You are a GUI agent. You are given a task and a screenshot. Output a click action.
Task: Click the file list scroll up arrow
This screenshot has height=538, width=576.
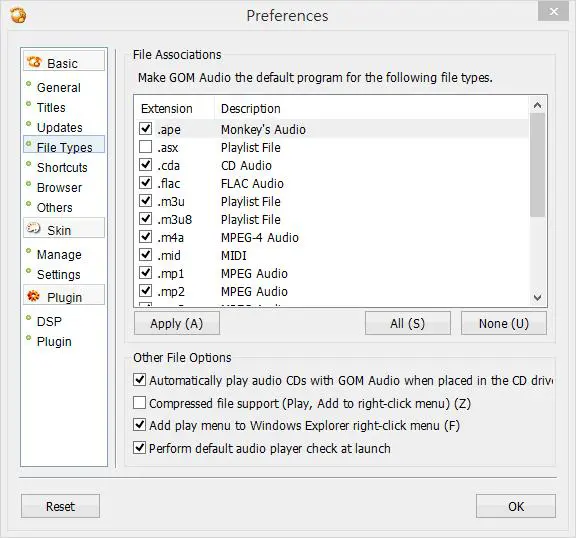[x=537, y=106]
